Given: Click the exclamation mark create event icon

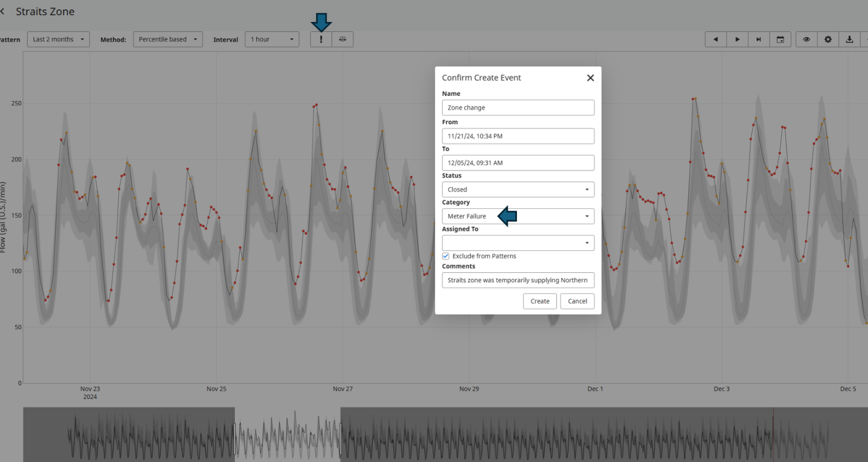Looking at the screenshot, I should [321, 39].
